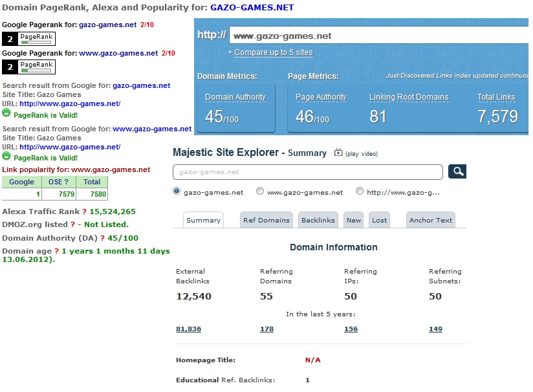Screen dimensions: 533x392
Task: Click the GAZO-GAMES.NET heading link
Action: [x=252, y=8]
